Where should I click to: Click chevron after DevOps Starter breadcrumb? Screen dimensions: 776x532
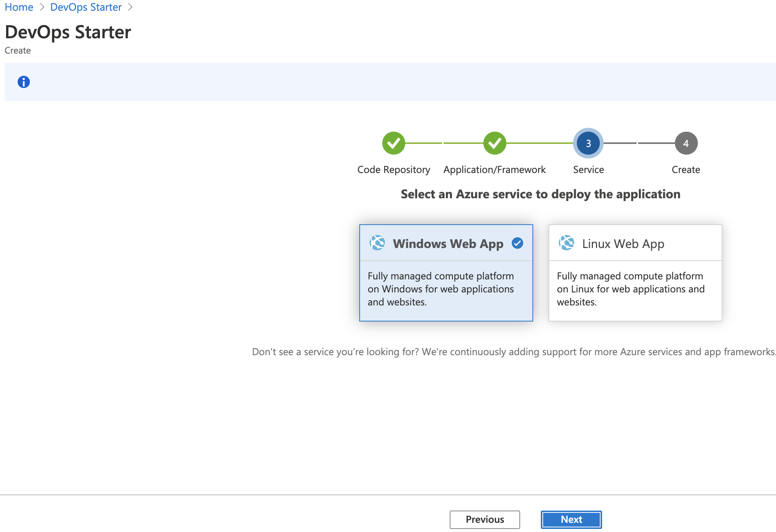click(x=130, y=7)
